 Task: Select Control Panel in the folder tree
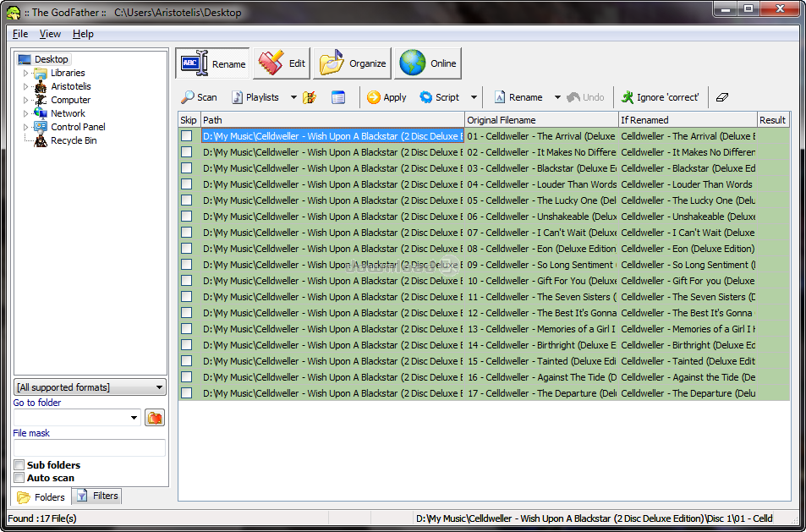[78, 127]
